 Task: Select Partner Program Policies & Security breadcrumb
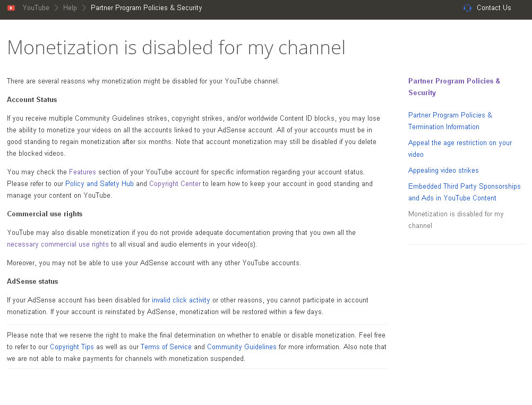(147, 8)
